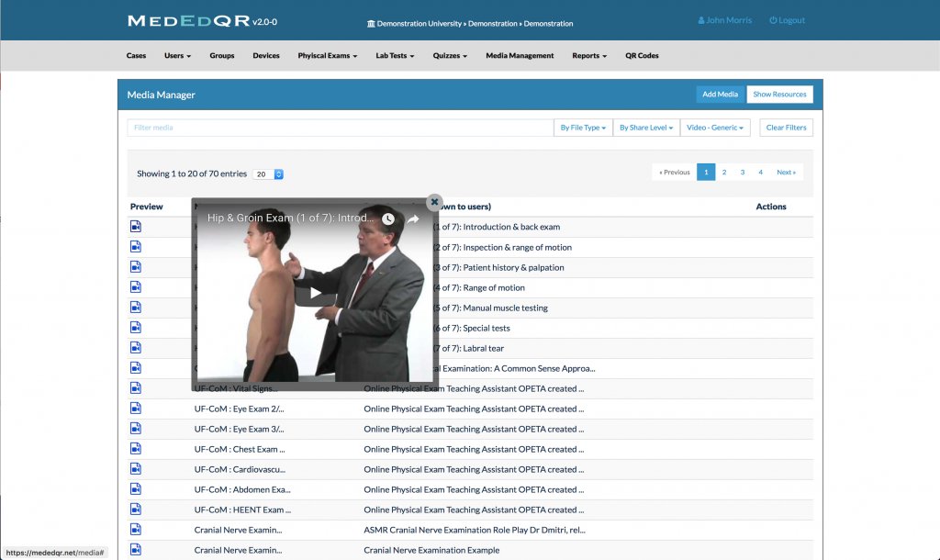Open the Devices page
940x560 pixels.
pyautogui.click(x=266, y=56)
